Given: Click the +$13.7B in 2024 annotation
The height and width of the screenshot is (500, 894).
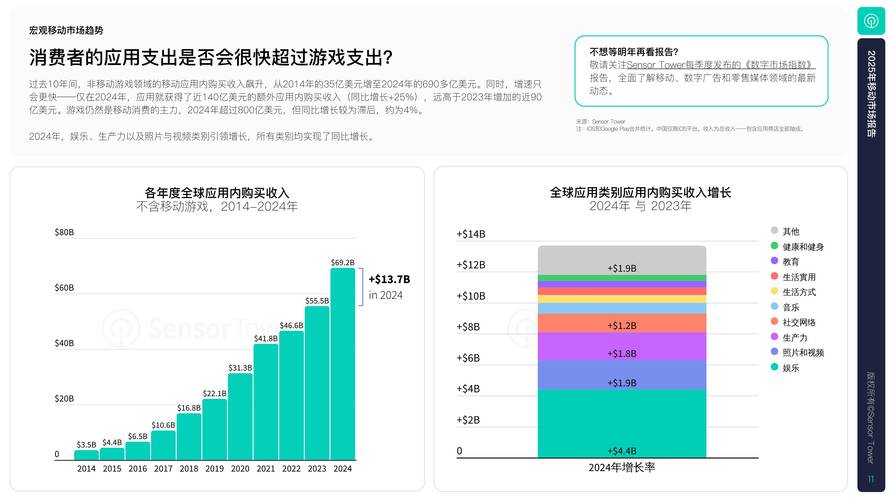Looking at the screenshot, I should [389, 286].
